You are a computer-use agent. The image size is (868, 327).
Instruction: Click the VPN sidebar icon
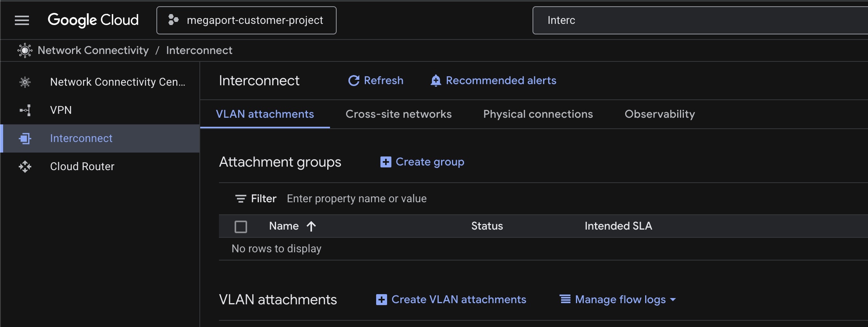25,110
